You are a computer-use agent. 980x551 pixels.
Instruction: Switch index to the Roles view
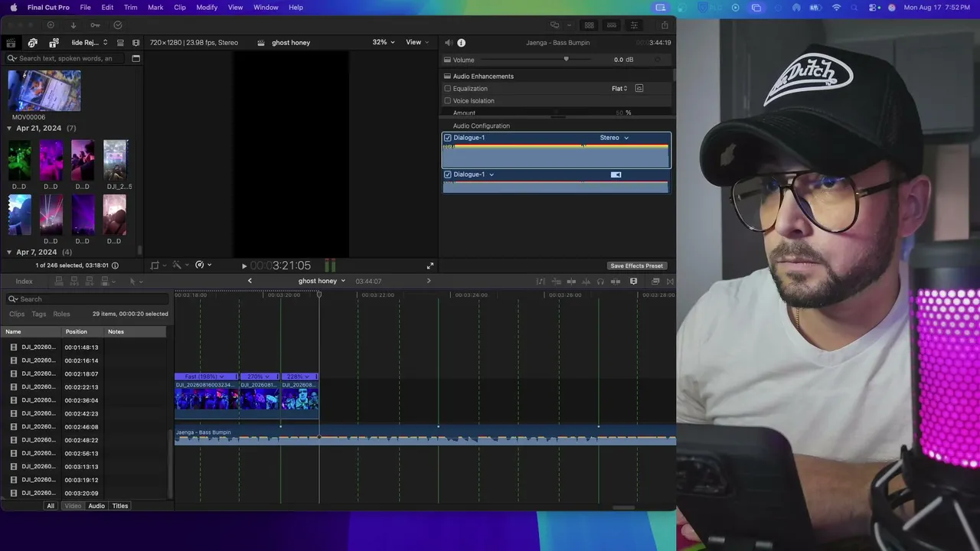(x=61, y=315)
